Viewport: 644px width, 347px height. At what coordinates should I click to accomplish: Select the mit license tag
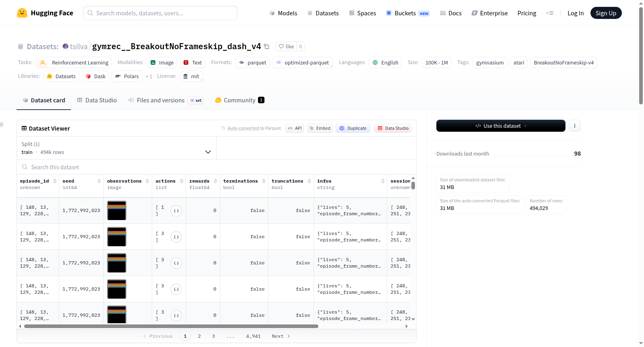tap(191, 76)
